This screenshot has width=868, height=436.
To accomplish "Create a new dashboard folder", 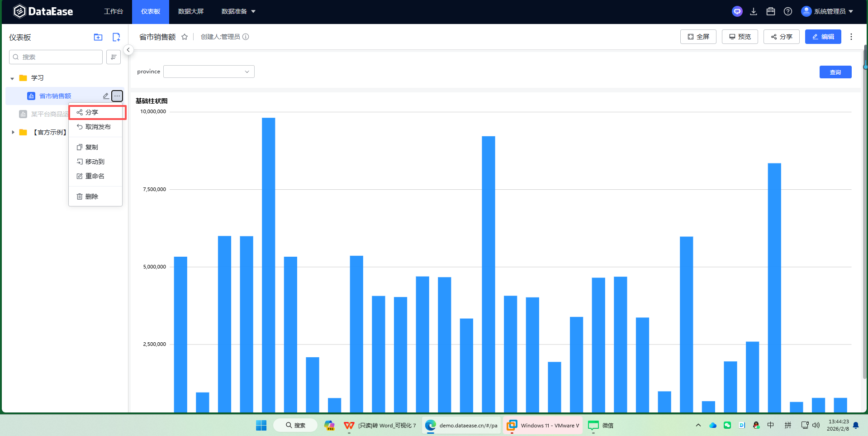I will [98, 37].
